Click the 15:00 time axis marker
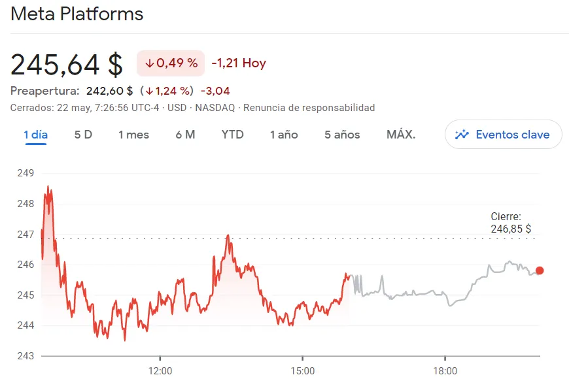Viewport: 569px width, 392px height. [302, 371]
